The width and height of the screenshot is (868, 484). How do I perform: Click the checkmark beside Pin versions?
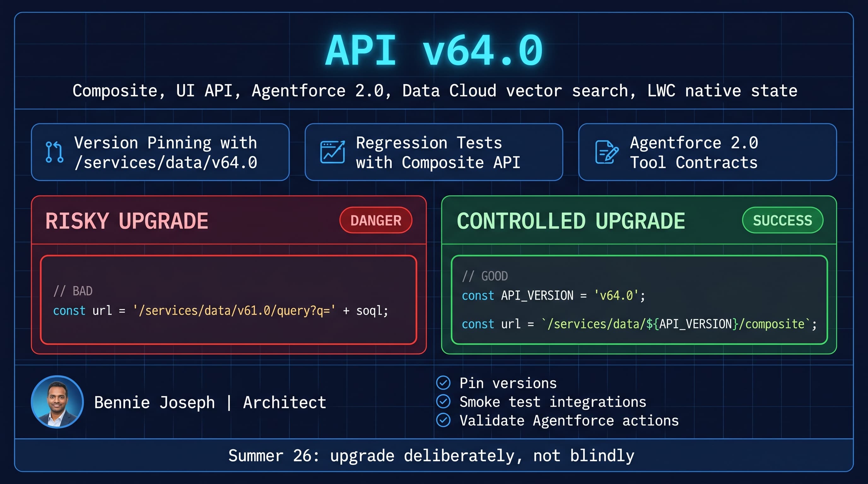443,383
